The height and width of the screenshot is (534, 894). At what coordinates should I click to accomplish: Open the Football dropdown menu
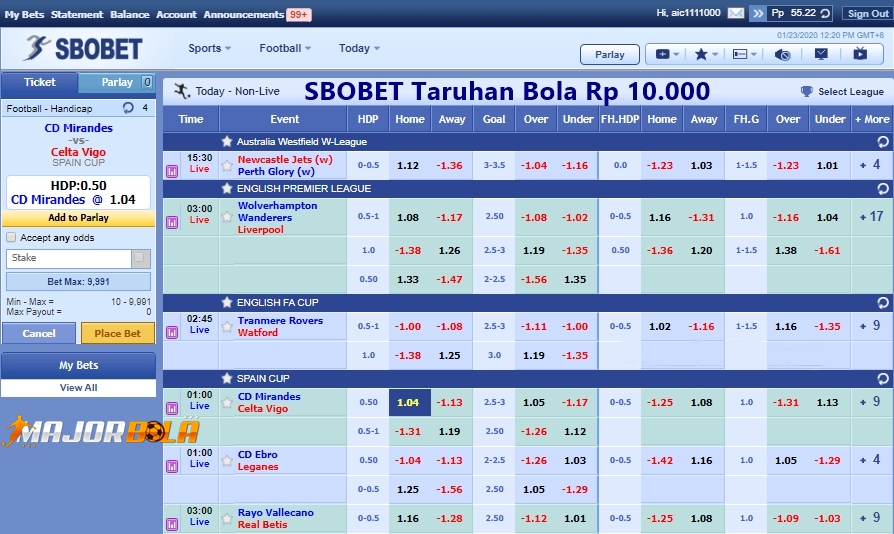click(x=285, y=48)
